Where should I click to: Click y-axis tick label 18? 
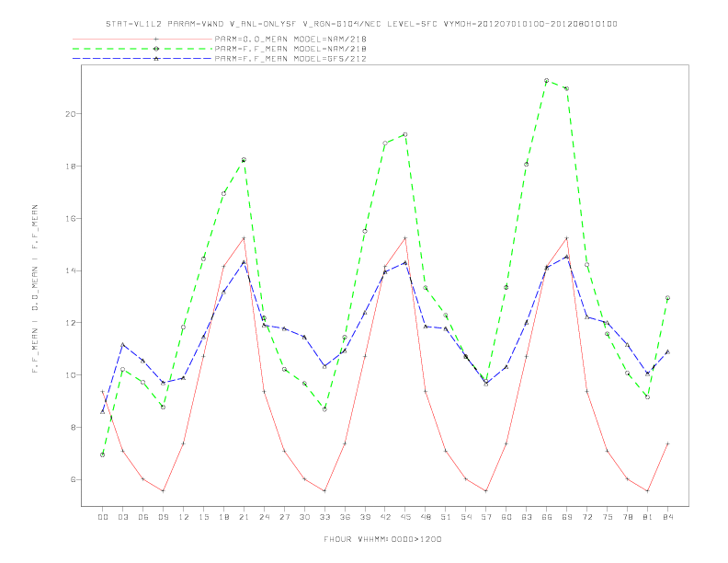[70, 166]
